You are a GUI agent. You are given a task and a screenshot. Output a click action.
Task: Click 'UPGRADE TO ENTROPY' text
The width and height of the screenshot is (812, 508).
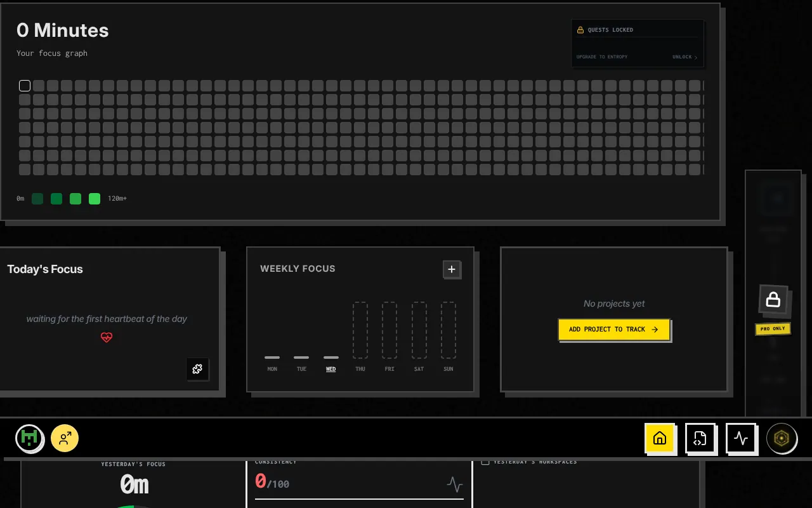(x=602, y=57)
